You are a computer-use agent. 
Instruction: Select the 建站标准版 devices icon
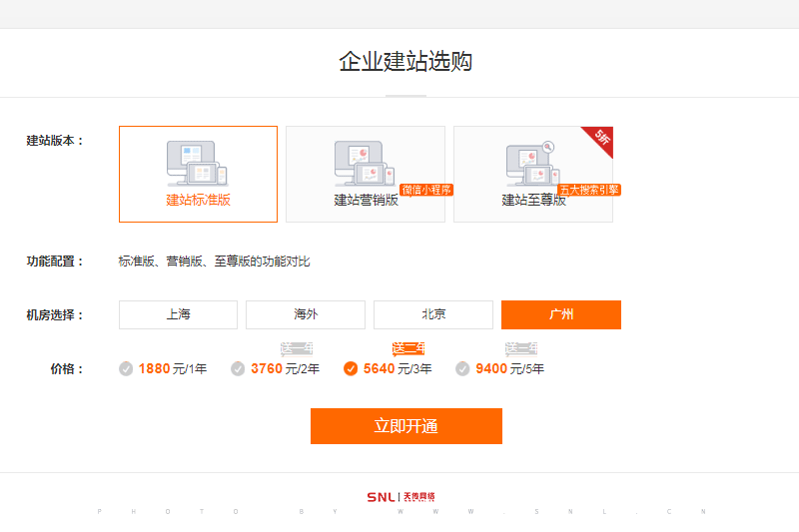click(x=198, y=163)
